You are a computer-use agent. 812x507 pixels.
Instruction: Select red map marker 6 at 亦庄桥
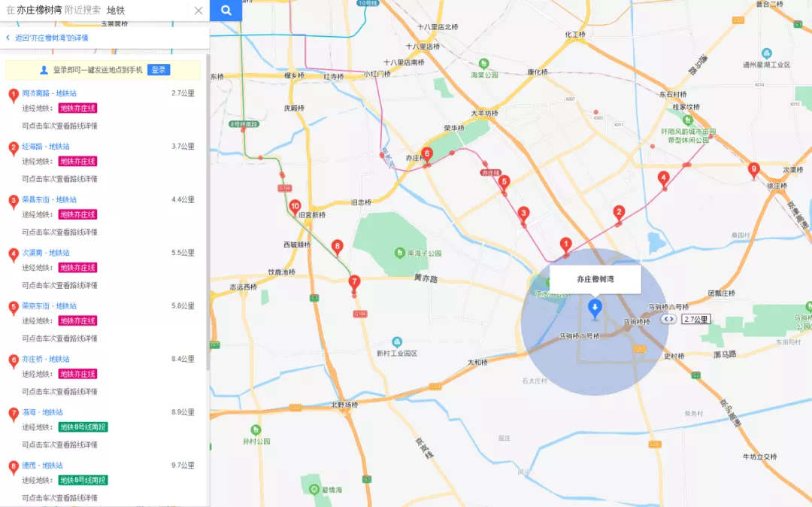[x=426, y=154]
